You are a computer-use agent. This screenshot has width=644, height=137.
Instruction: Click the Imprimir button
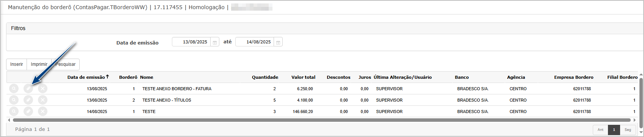coord(39,64)
